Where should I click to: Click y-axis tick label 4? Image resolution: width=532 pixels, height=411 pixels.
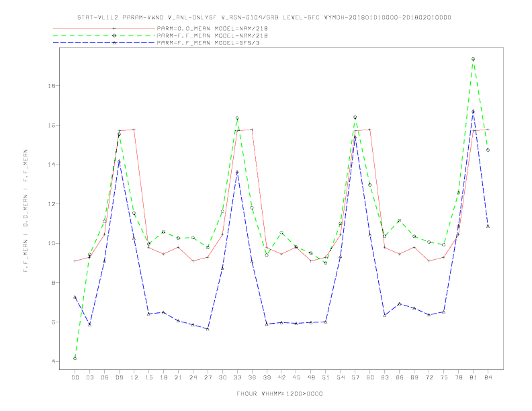point(54,361)
